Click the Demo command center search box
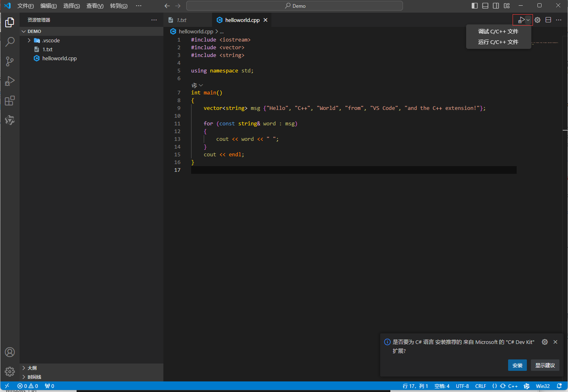This screenshot has width=568, height=392. [295, 6]
